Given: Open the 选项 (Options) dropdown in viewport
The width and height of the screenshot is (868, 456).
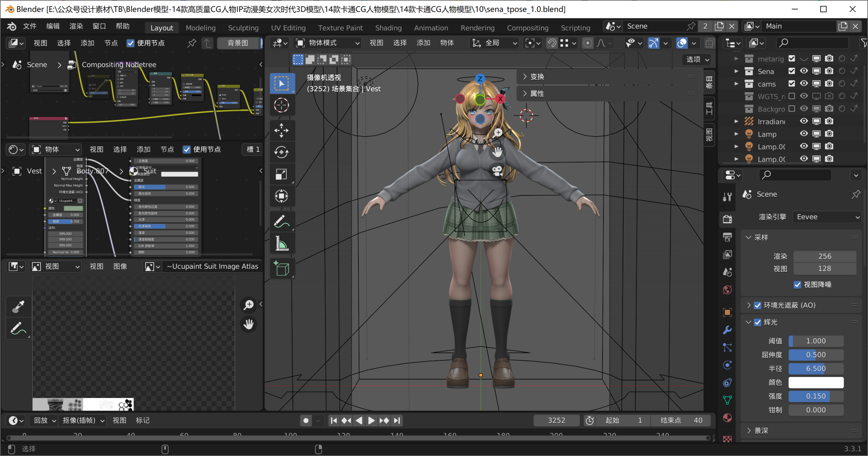Looking at the screenshot, I should 697,59.
